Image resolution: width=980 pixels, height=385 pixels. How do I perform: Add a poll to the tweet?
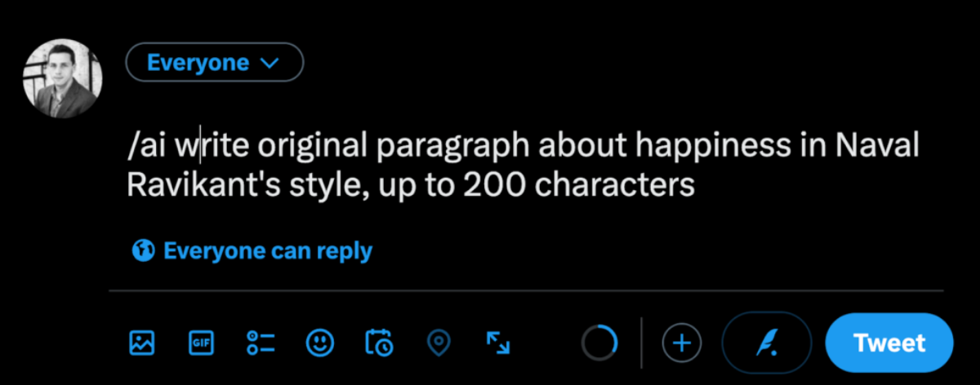coord(260,343)
